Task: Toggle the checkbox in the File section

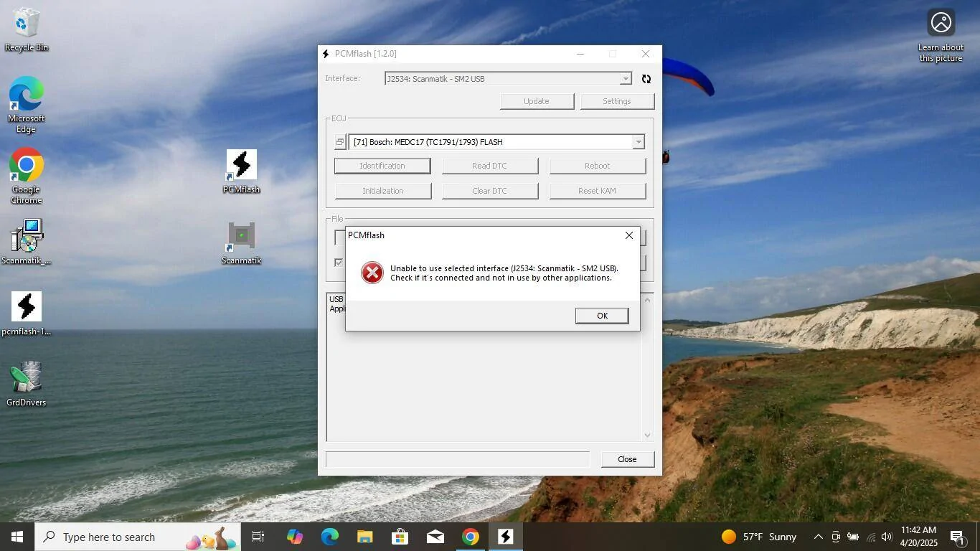Action: click(x=339, y=263)
